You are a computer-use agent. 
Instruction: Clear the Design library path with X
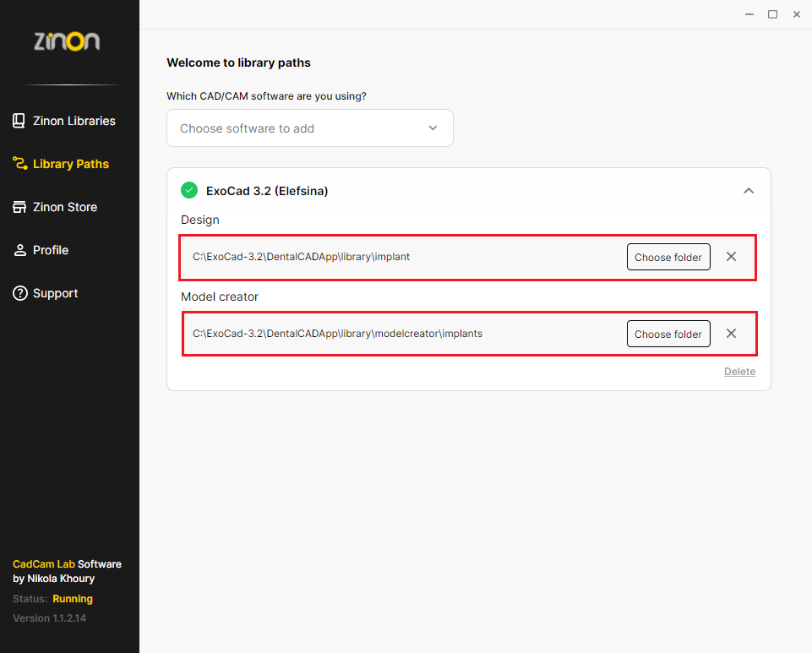[x=731, y=256]
